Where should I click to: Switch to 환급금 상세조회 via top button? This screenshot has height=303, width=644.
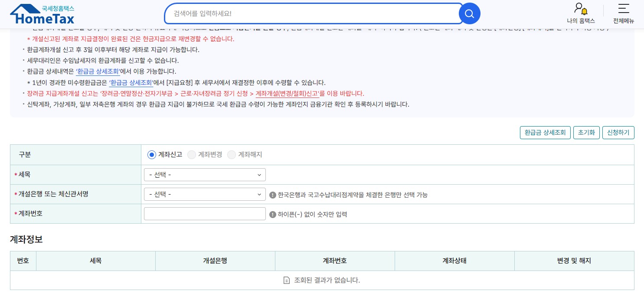[x=545, y=133]
